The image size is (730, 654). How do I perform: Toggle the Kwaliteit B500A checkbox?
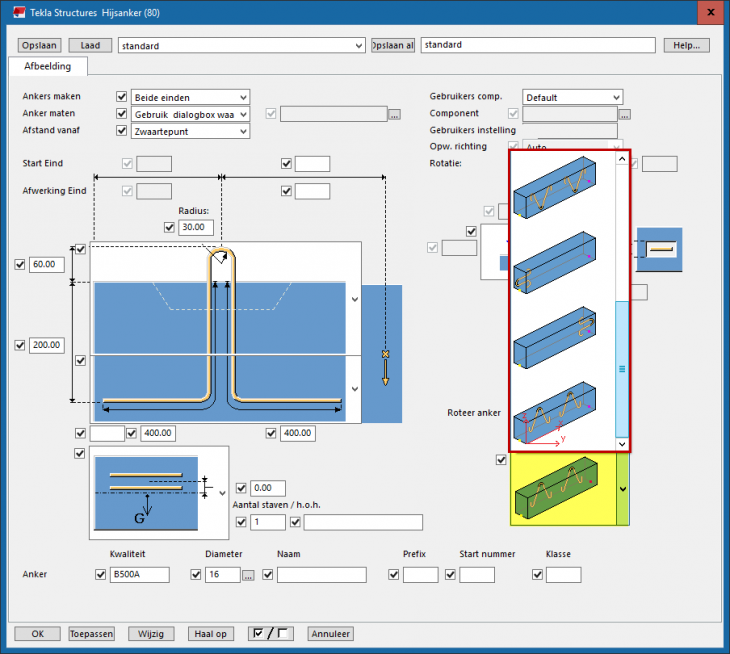pyautogui.click(x=99, y=575)
